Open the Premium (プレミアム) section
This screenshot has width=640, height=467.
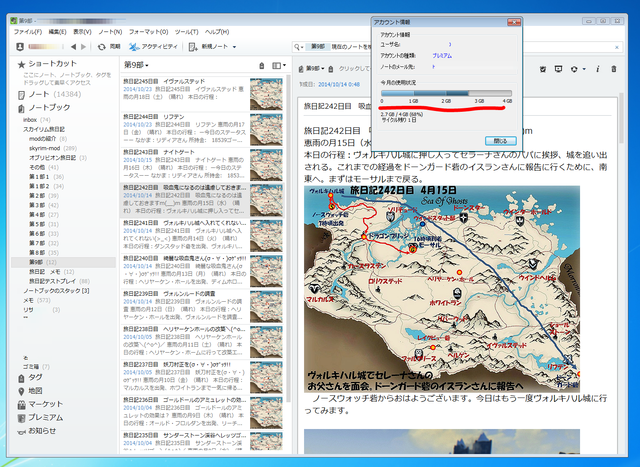40,418
